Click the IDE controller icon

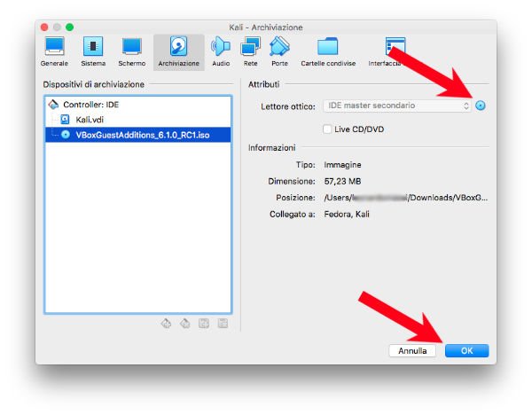pyautogui.click(x=53, y=104)
